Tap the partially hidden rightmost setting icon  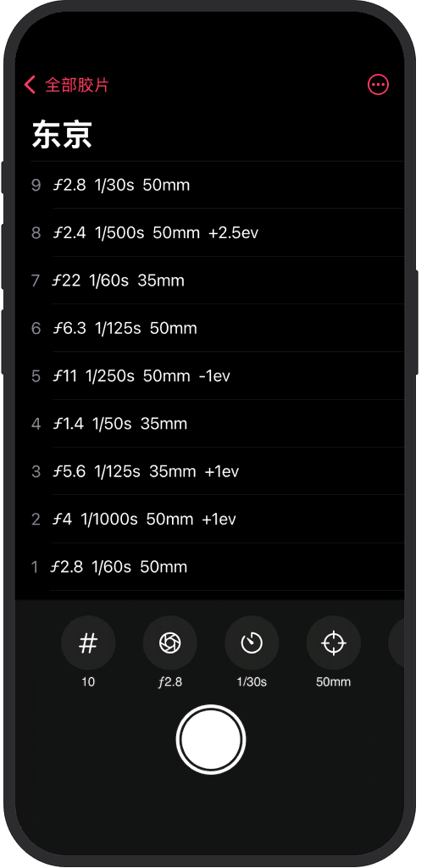[x=396, y=643]
